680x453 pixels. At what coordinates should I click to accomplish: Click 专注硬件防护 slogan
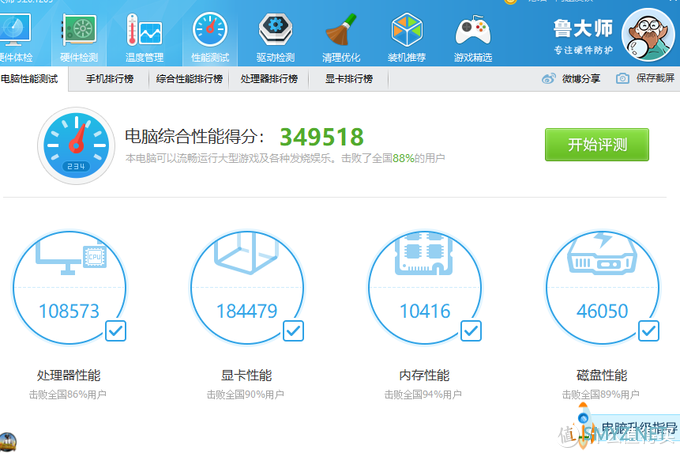pos(583,50)
